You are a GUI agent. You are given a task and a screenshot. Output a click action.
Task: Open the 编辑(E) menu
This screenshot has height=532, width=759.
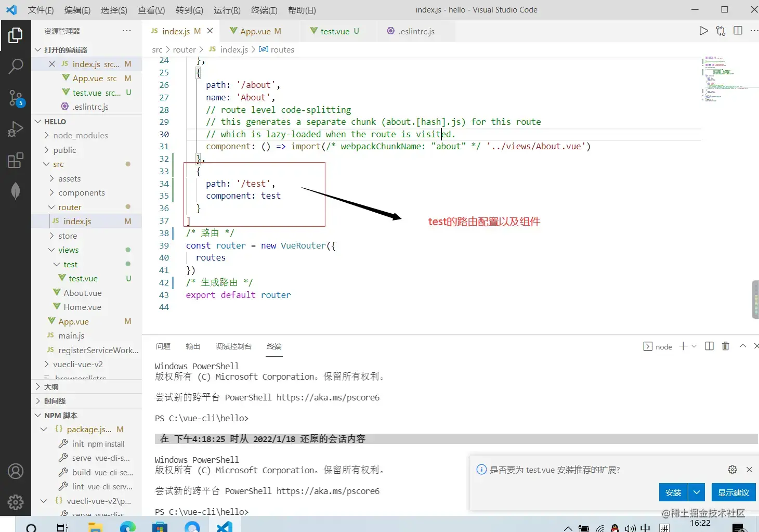click(x=77, y=10)
